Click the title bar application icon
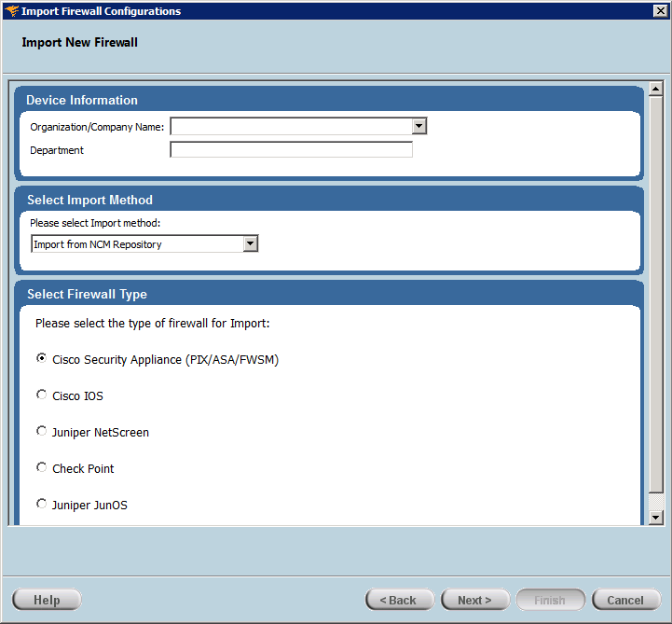This screenshot has height=624, width=672. [x=12, y=10]
